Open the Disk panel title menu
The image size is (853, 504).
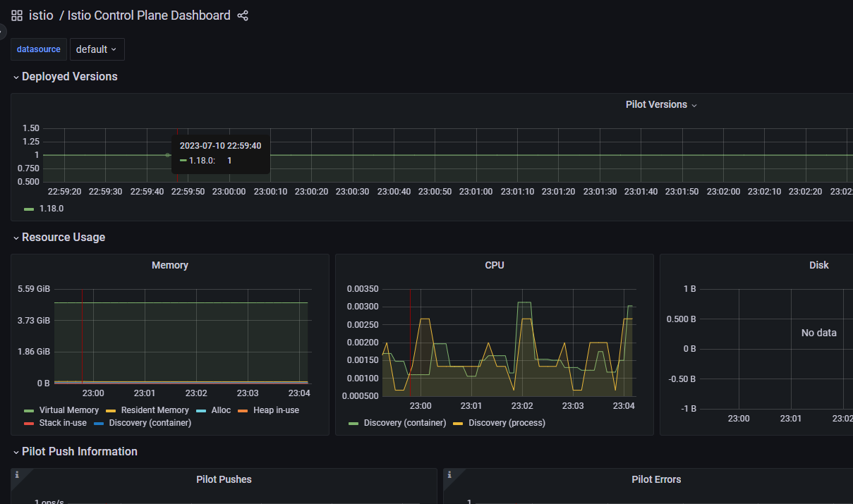819,265
